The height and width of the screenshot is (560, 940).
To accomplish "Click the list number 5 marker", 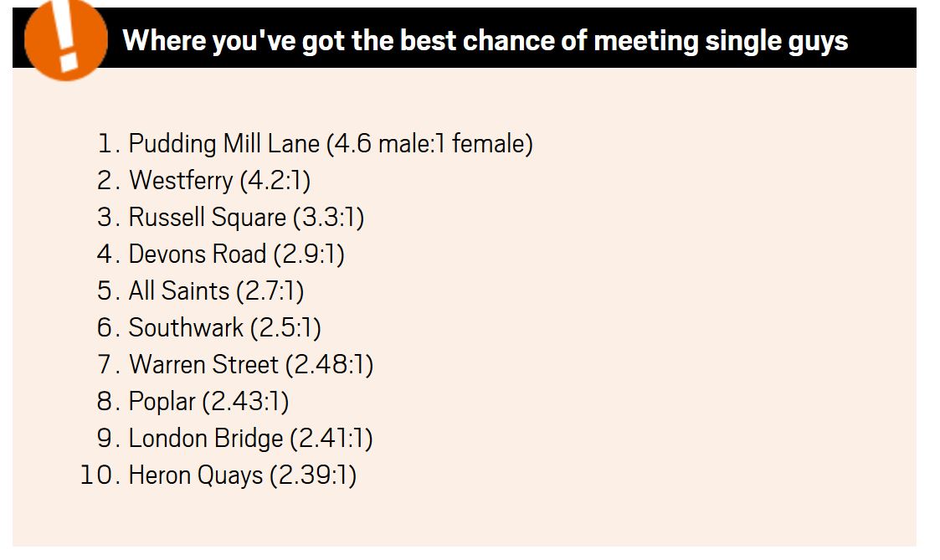I will tap(109, 291).
